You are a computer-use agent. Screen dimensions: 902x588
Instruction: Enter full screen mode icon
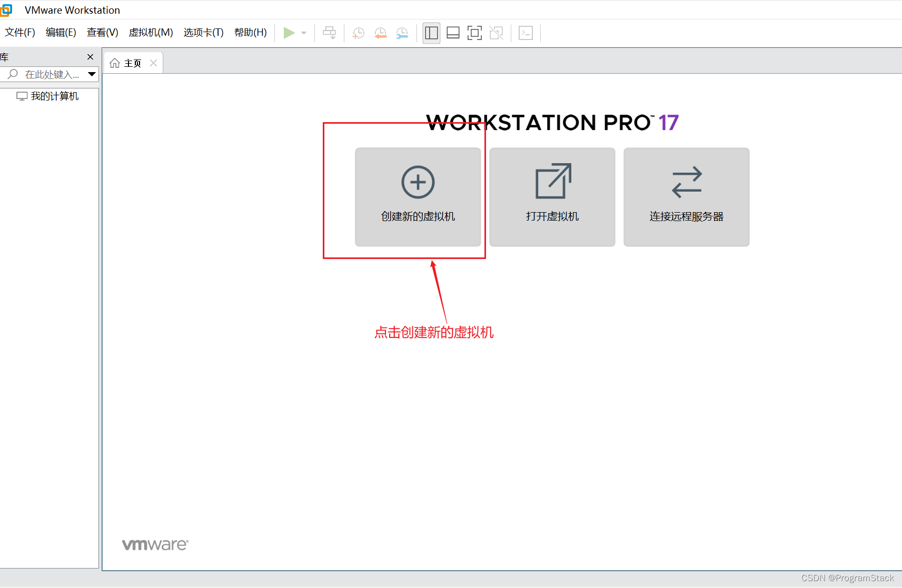pos(474,33)
